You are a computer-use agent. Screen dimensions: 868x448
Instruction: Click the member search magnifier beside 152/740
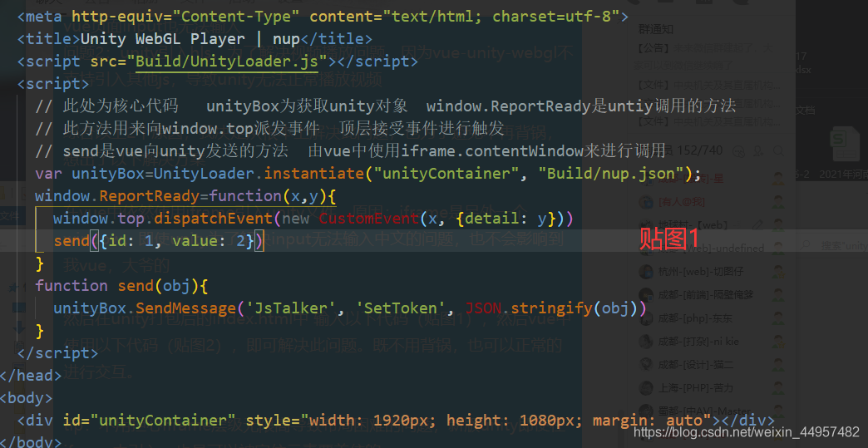click(x=777, y=150)
